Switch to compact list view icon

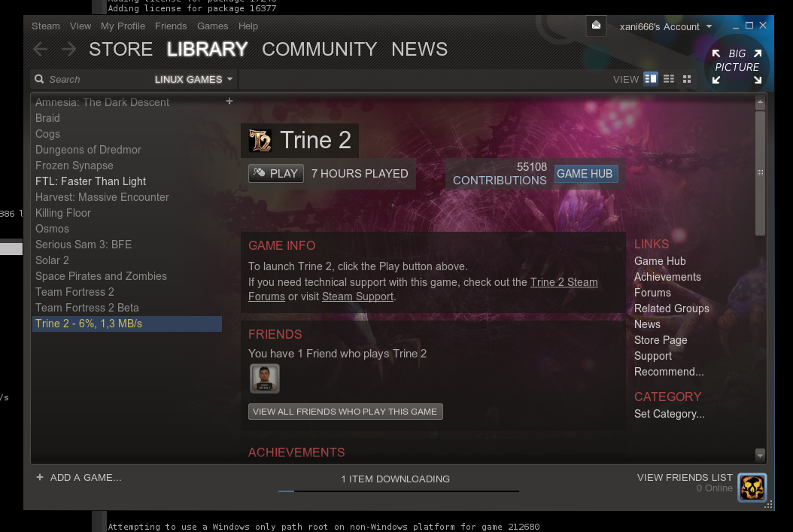click(669, 79)
